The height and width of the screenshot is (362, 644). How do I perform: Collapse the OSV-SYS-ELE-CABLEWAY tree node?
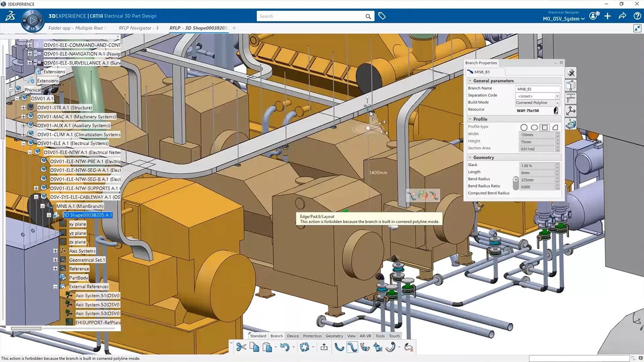tap(36, 197)
